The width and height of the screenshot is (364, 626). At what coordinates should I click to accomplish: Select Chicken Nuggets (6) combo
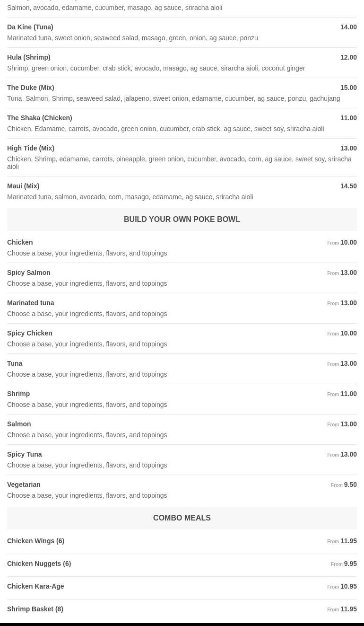pos(39,564)
